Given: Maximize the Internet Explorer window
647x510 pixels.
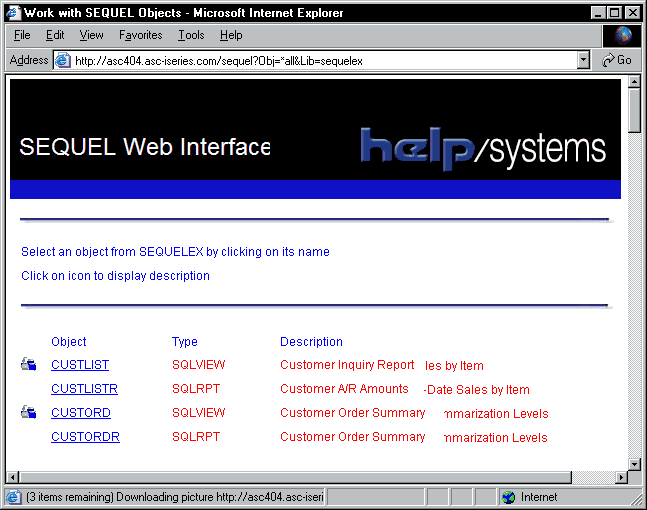Looking at the screenshot, I should (x=614, y=13).
